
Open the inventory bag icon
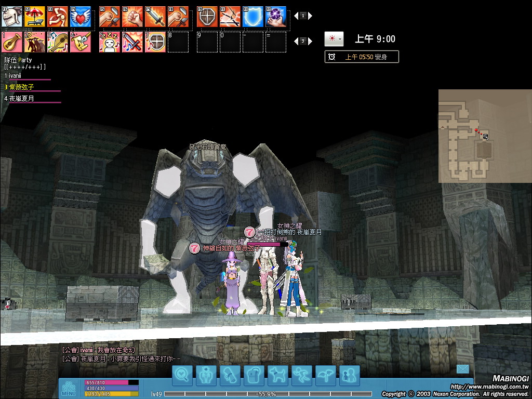coord(254,375)
